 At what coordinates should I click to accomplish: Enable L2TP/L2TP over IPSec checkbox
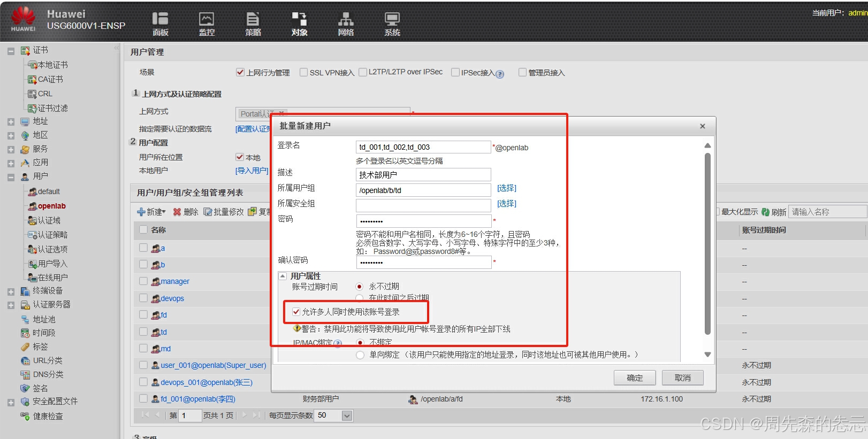[x=363, y=72]
